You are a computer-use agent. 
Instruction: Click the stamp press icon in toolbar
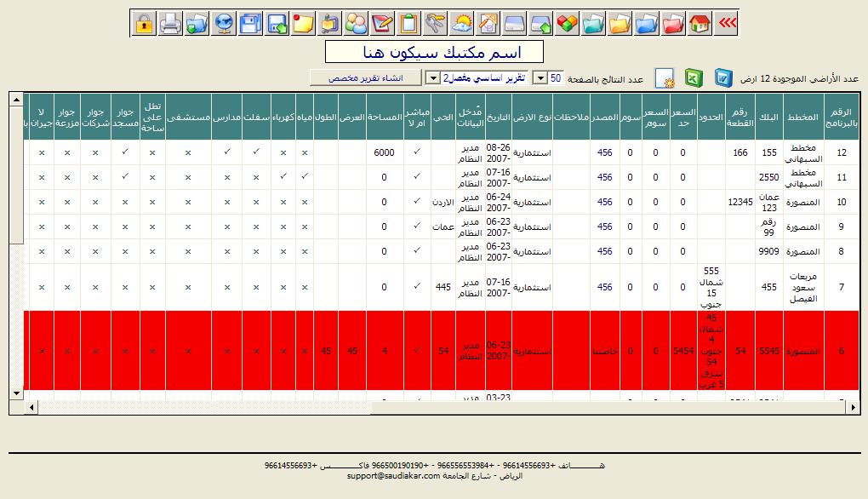pos(329,24)
